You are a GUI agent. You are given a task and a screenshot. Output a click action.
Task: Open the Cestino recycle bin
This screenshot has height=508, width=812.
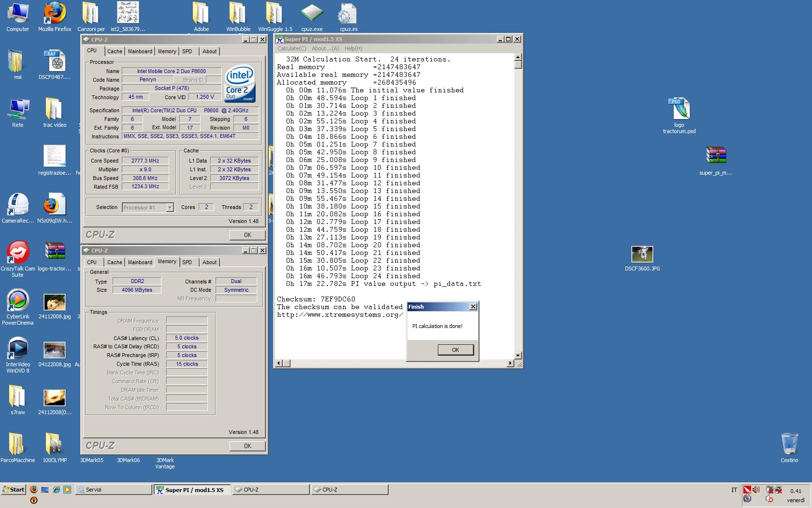(789, 444)
